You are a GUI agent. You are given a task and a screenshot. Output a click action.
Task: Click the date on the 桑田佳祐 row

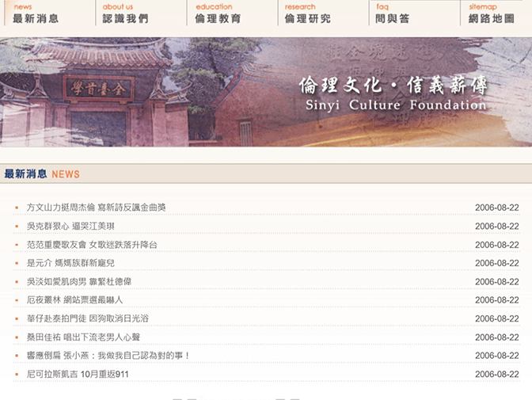coord(496,337)
